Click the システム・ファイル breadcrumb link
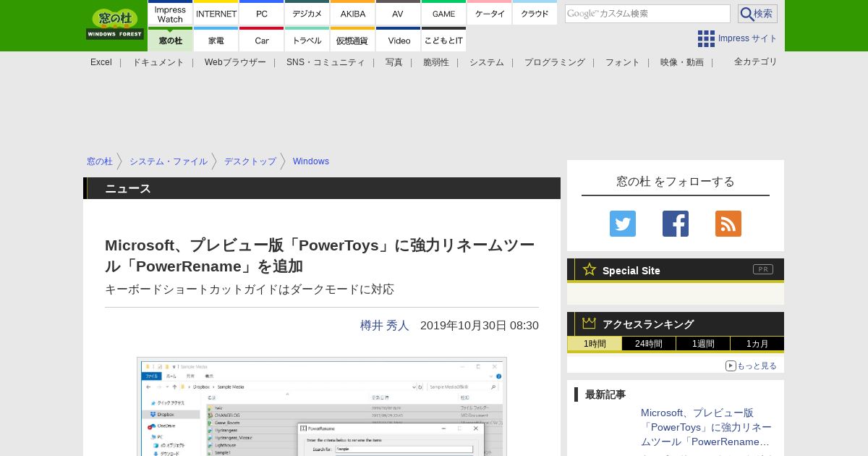The height and width of the screenshot is (456, 868). point(169,161)
